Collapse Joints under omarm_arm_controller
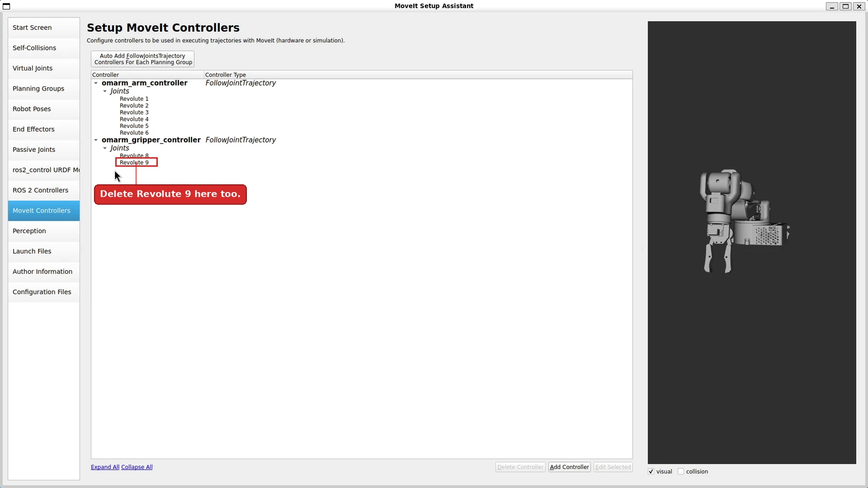The height and width of the screenshot is (488, 868). click(x=105, y=91)
